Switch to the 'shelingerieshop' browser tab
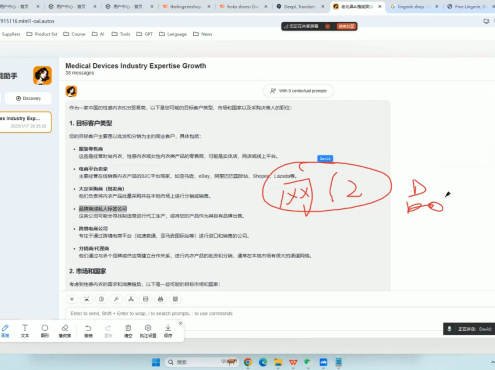Screen dimensions: 495x370 [185, 6]
